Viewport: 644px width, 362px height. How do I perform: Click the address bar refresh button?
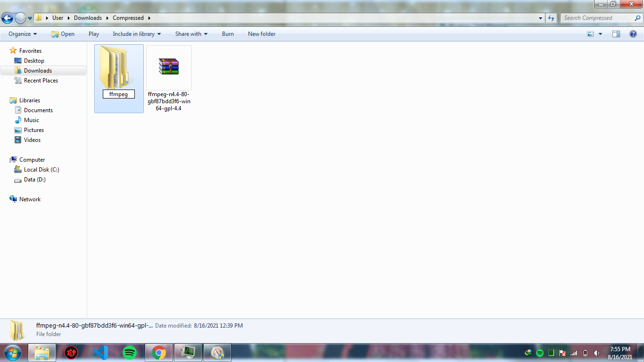[551, 18]
